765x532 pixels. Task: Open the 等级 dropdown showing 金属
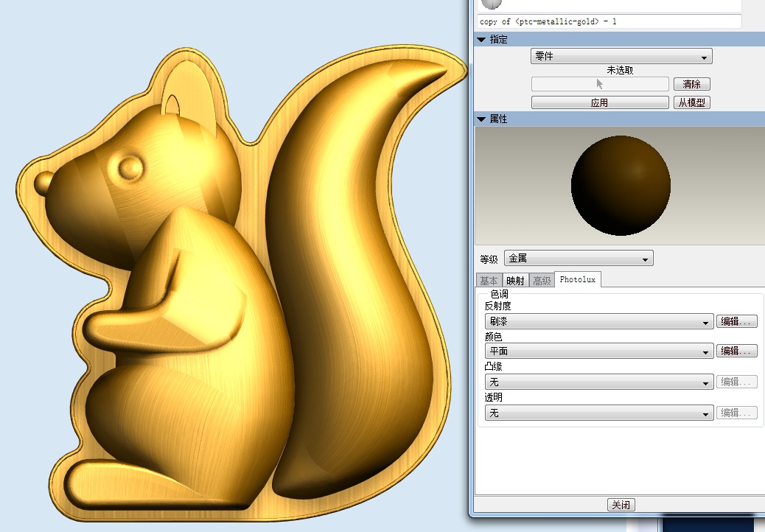579,259
